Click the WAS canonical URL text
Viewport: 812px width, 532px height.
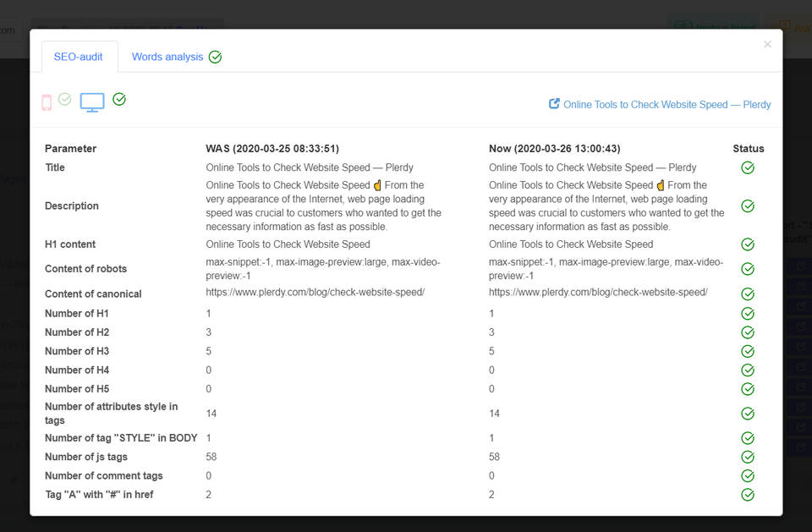pos(315,293)
